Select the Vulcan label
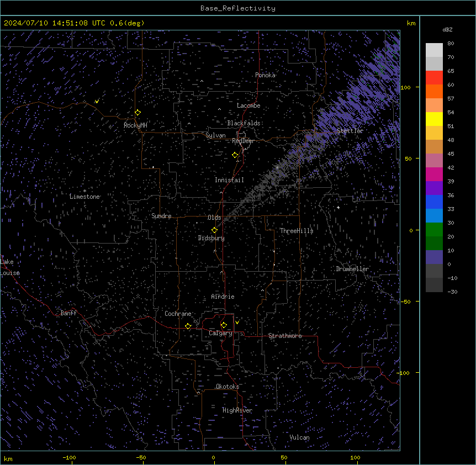This screenshot has height=465, width=476. 300,437
